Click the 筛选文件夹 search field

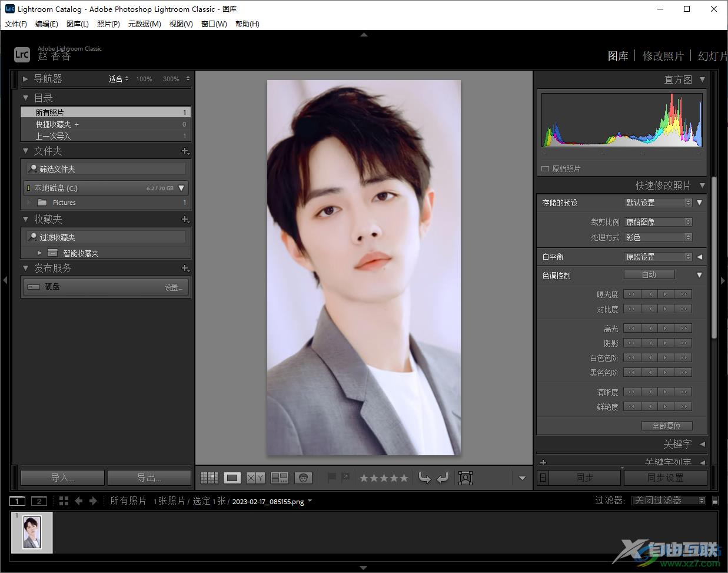point(107,169)
